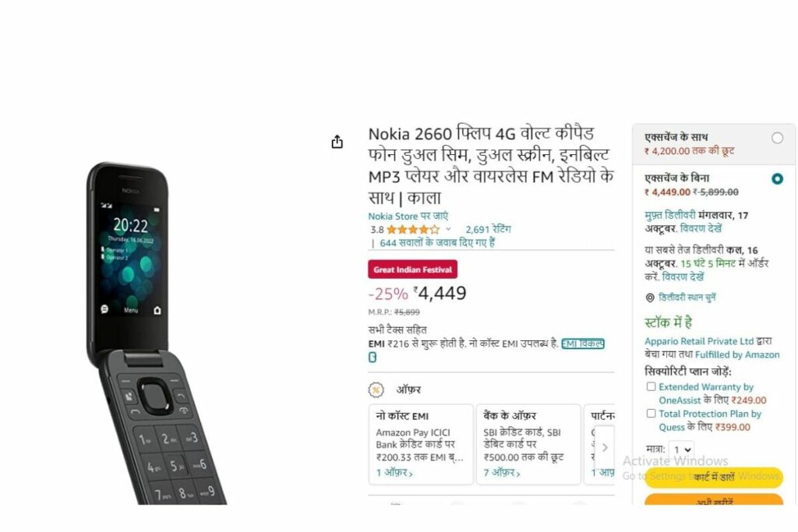The width and height of the screenshot is (798, 532).
Task: Check Extended Warranty by OneAssist box
Action: pyautogui.click(x=651, y=386)
